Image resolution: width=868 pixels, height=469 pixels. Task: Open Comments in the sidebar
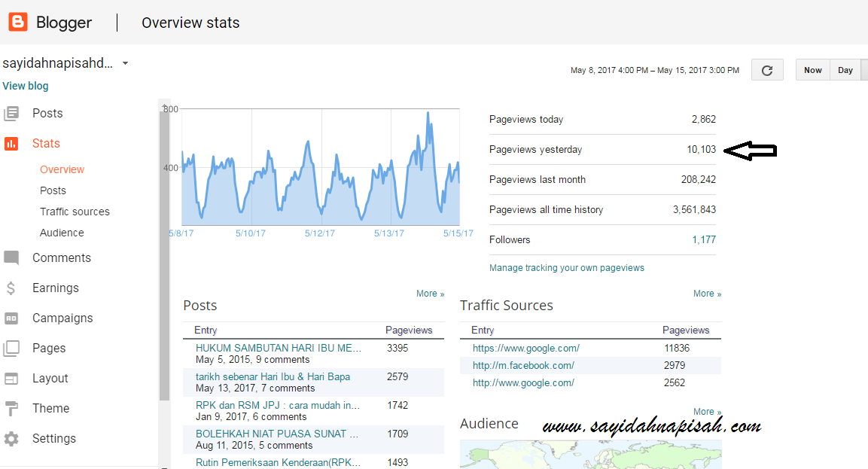62,258
